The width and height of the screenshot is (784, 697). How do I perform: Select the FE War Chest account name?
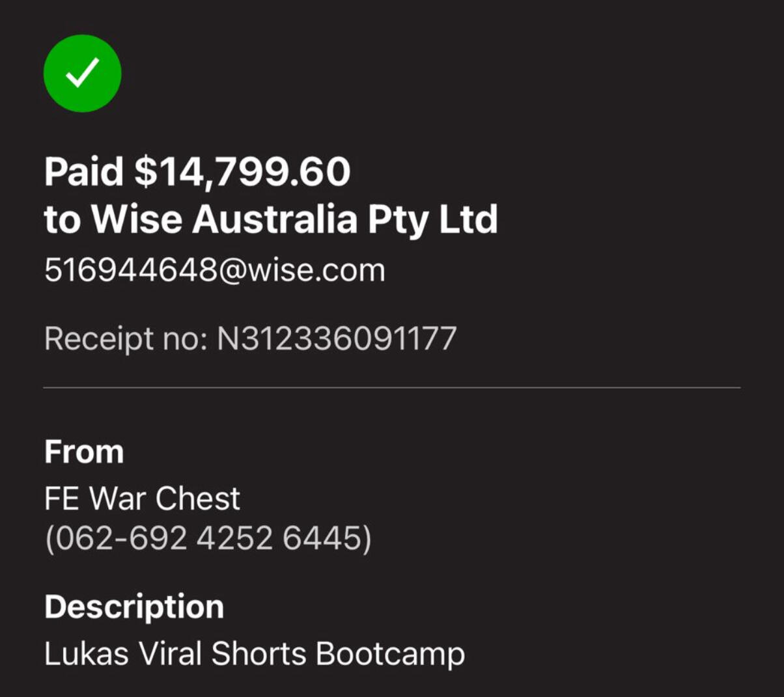click(142, 499)
